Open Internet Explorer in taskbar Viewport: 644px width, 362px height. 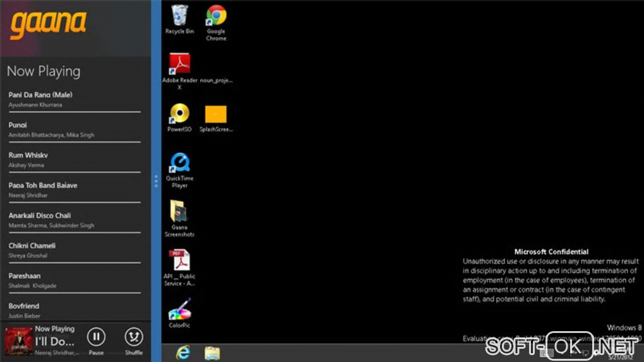[183, 353]
